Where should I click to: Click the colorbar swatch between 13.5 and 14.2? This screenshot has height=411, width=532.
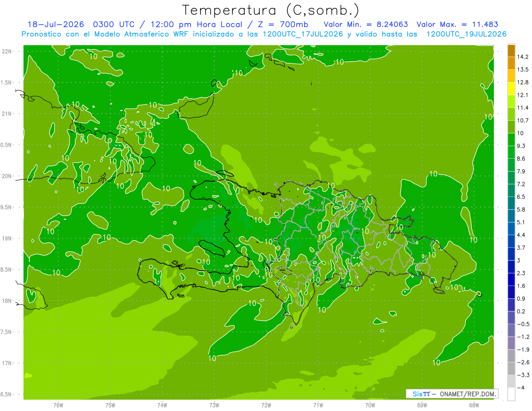(x=511, y=63)
